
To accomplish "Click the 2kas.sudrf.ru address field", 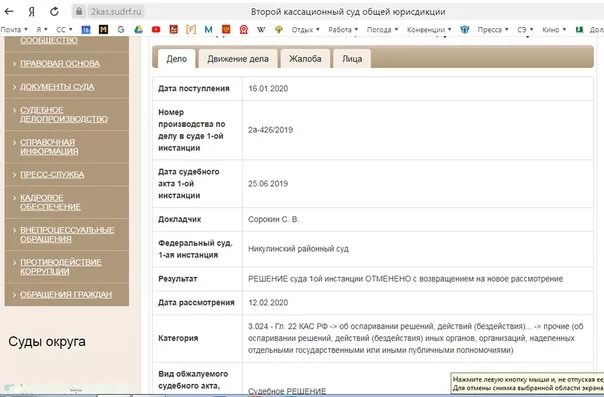I will click(x=116, y=12).
